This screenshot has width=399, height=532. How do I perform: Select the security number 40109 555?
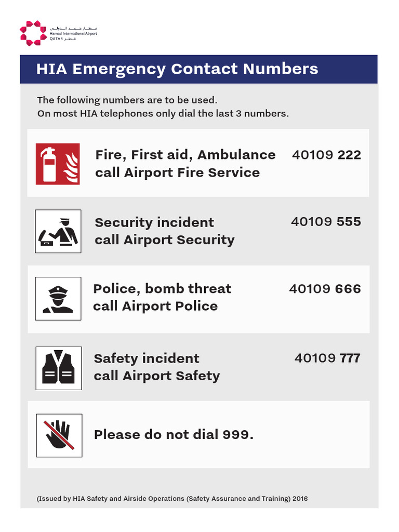click(x=326, y=221)
